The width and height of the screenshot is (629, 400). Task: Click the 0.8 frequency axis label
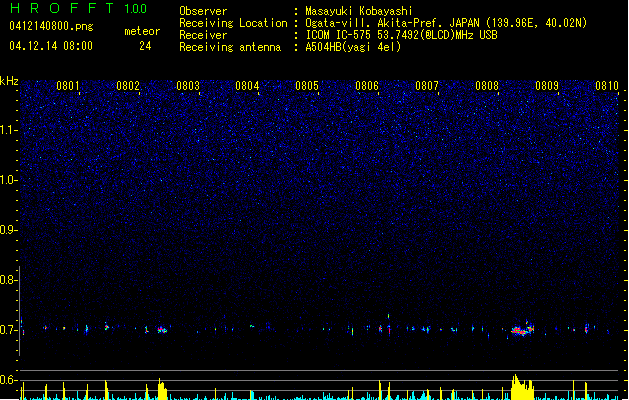(9, 280)
